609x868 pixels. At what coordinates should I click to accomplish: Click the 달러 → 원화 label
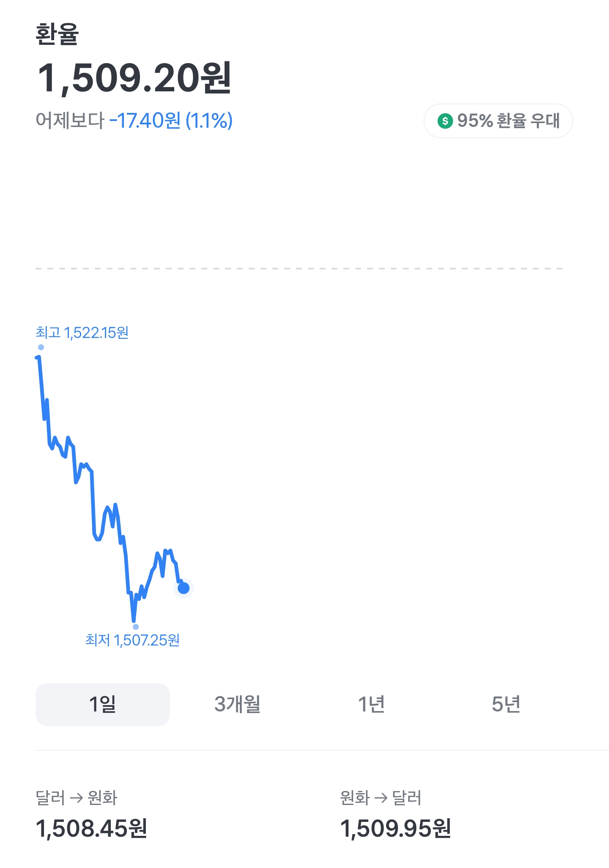point(77,798)
